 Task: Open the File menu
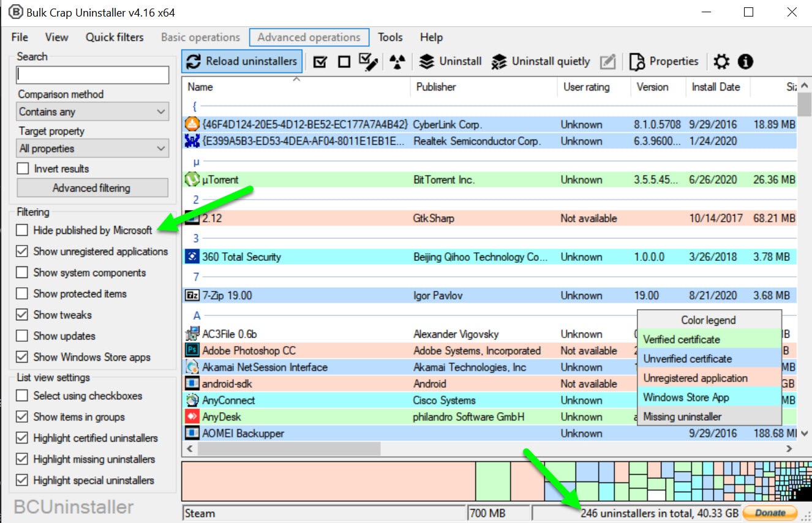point(20,37)
